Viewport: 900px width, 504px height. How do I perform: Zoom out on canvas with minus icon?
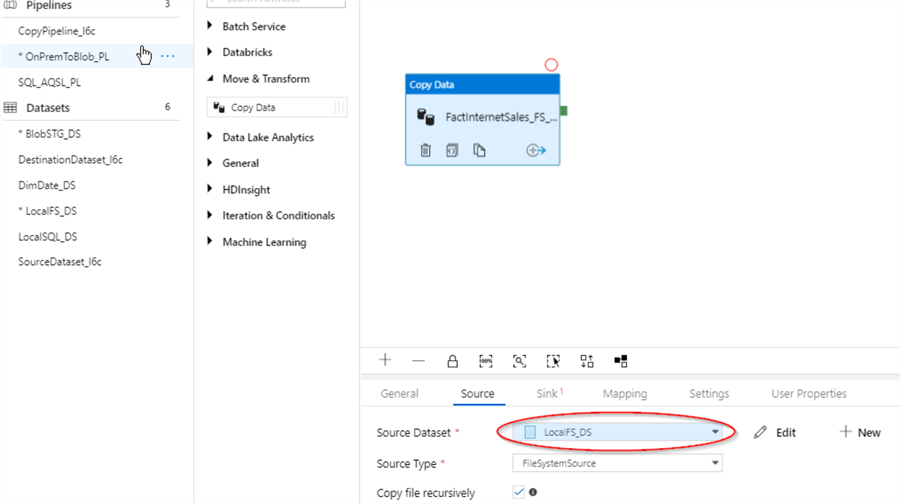pyautogui.click(x=418, y=361)
